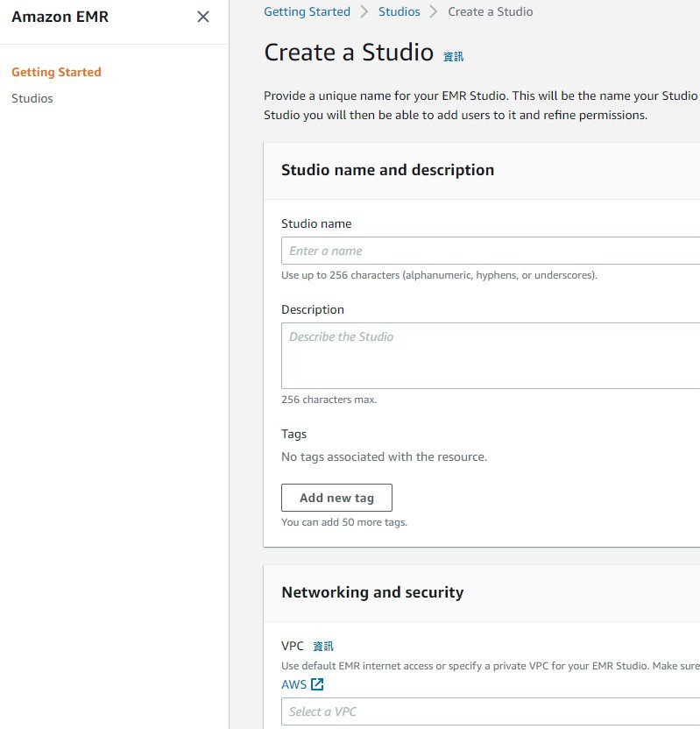Click the chevron before Create a Studio breadcrumb
700x729 pixels.
434,11
